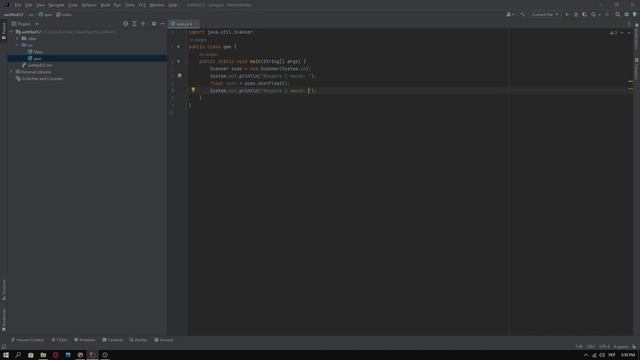The height and width of the screenshot is (360, 640).
Task: Open Project panel gear options
Action: pyautogui.click(x=154, y=24)
